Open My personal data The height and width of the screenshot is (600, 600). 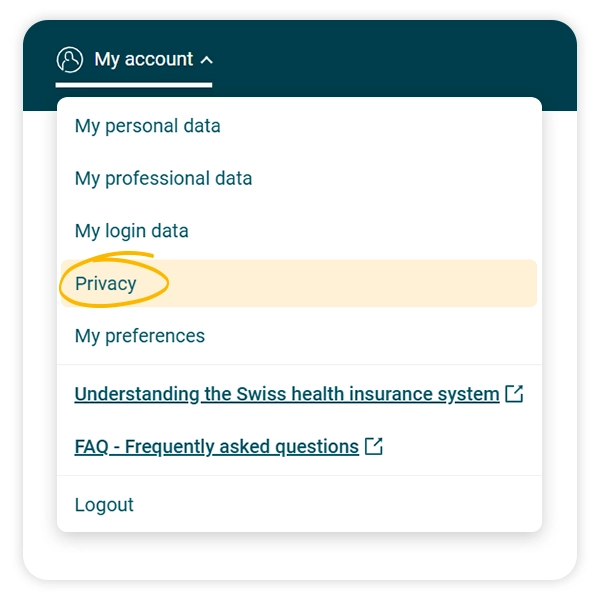click(x=147, y=126)
